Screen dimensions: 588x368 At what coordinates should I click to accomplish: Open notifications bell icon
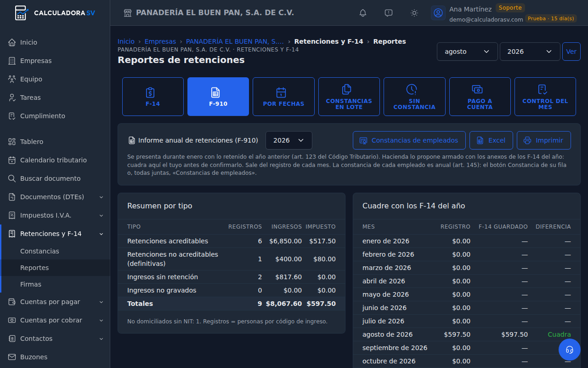[363, 13]
